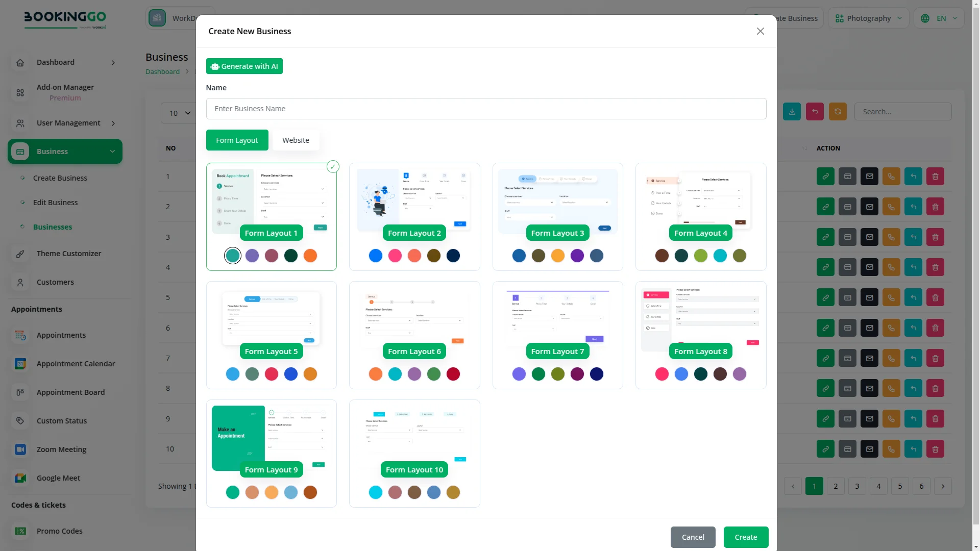The width and height of the screenshot is (980, 551).
Task: Pick orange swatch under Form Layout 1
Action: pyautogui.click(x=310, y=256)
